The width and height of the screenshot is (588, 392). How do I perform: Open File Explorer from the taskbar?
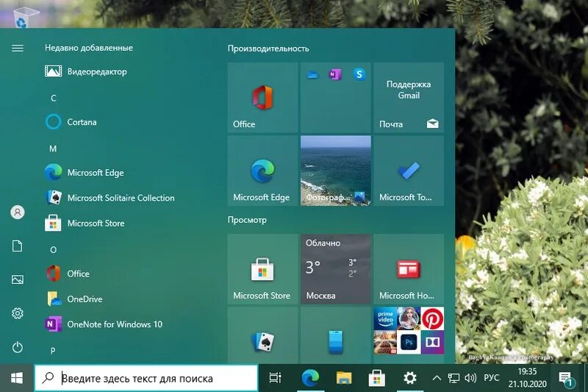[343, 378]
